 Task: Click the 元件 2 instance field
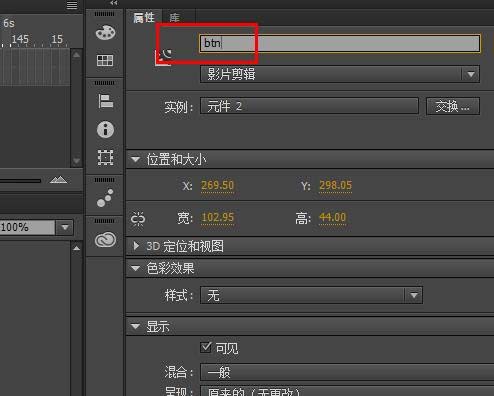(309, 106)
